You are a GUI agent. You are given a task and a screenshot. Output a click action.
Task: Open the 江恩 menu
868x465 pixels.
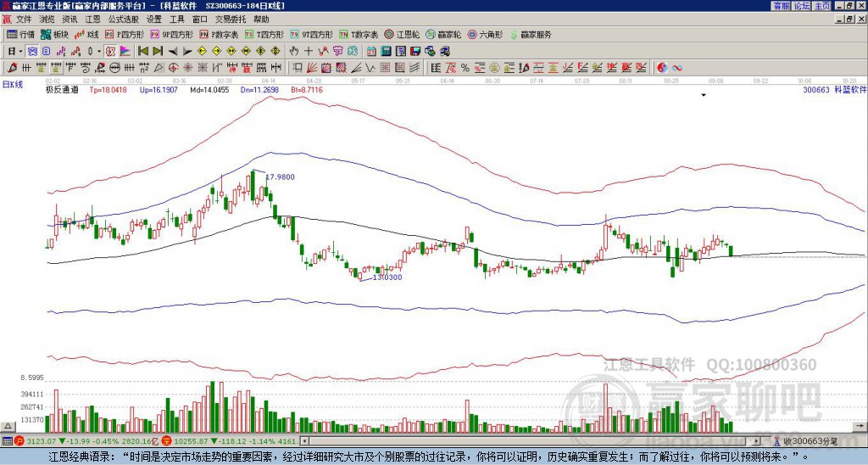click(x=93, y=20)
